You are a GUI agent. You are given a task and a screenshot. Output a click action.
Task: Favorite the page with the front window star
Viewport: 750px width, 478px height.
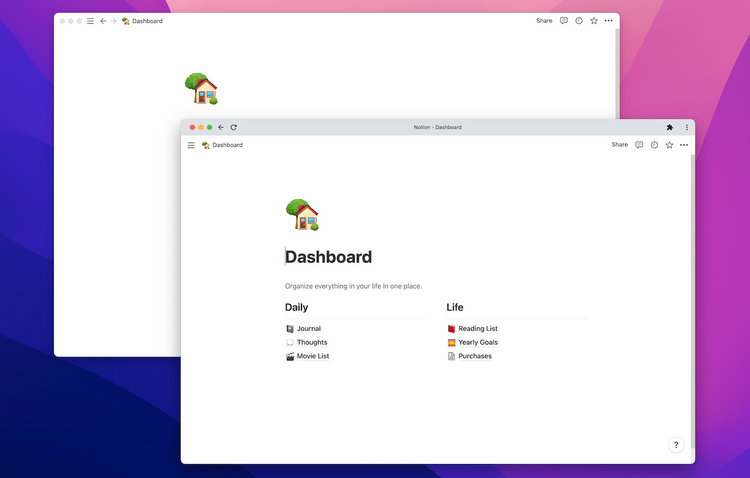(669, 145)
